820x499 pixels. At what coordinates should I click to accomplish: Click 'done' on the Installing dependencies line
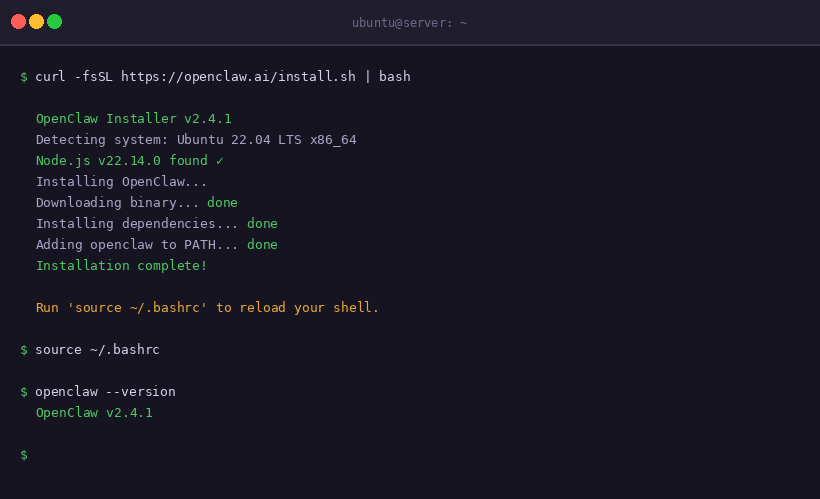[x=262, y=224]
